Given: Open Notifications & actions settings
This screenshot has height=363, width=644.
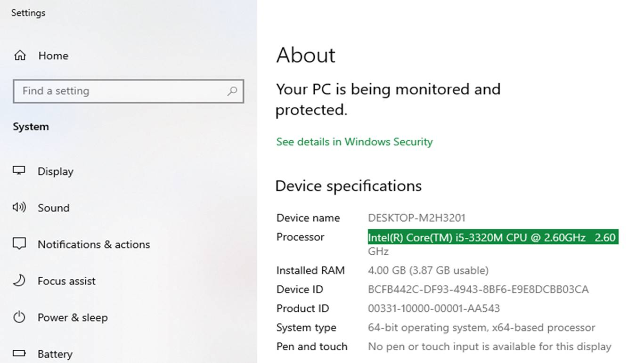Looking at the screenshot, I should point(94,244).
